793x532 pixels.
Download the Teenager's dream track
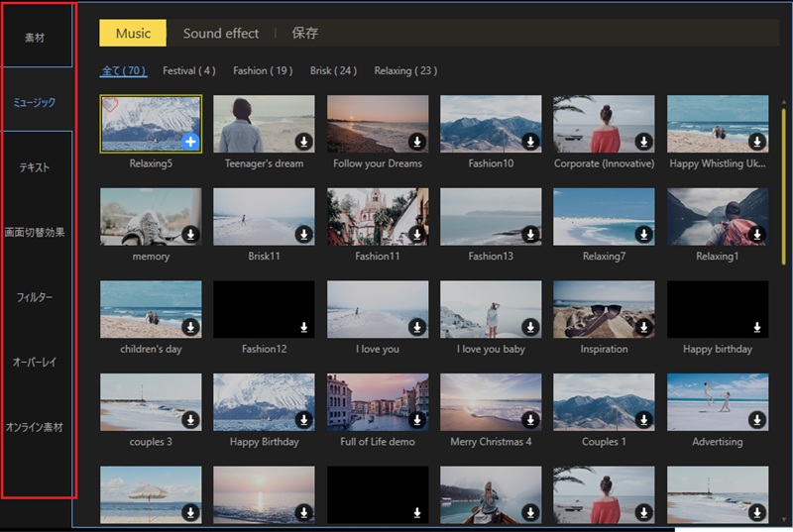304,142
